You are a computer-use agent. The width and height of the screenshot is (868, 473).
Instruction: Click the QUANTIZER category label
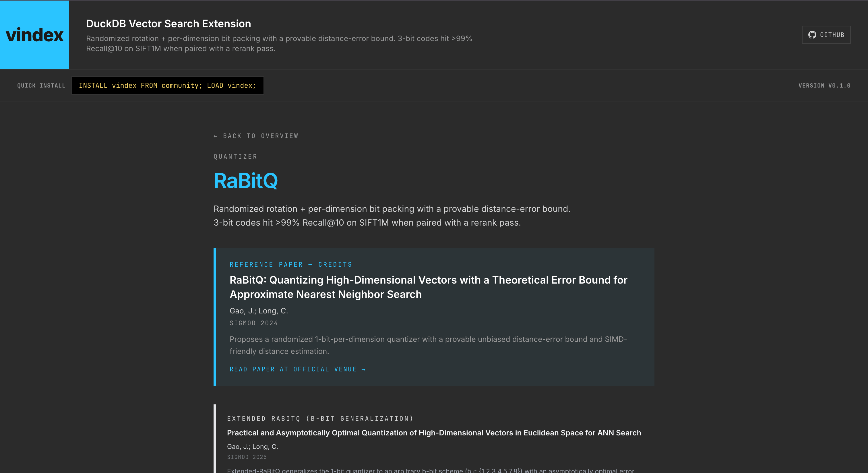coord(235,156)
